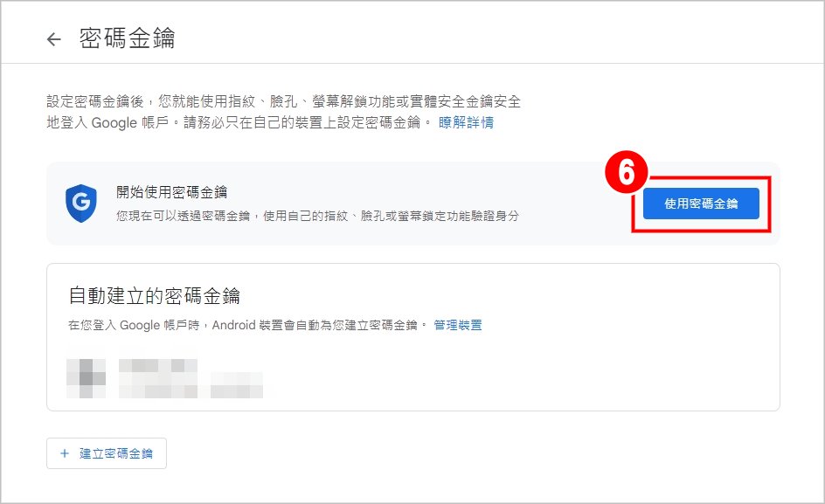825x504 pixels.
Task: Click the plus icon beside 建立密碼金鑰
Action: click(x=65, y=453)
